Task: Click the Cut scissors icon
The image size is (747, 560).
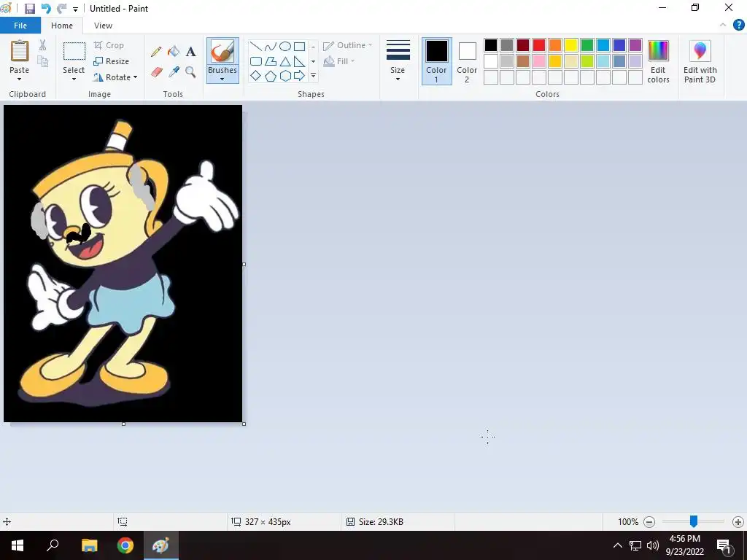Action: (x=42, y=45)
